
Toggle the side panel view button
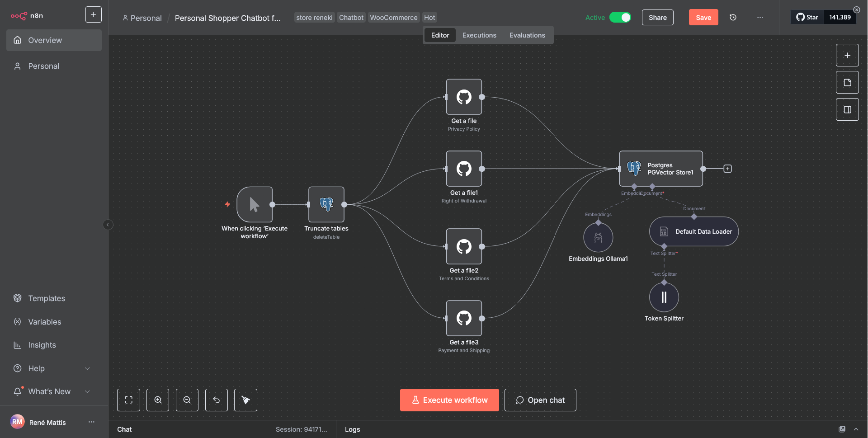[847, 110]
